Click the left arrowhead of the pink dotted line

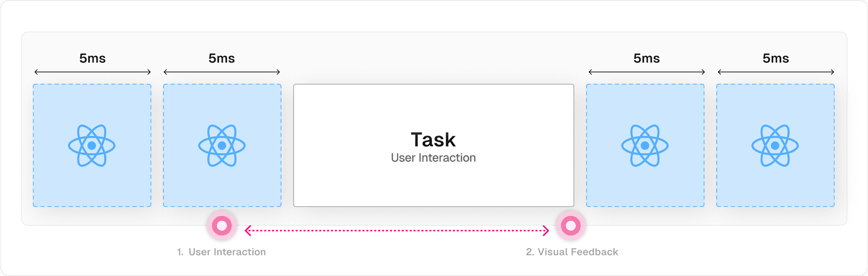pyautogui.click(x=248, y=230)
